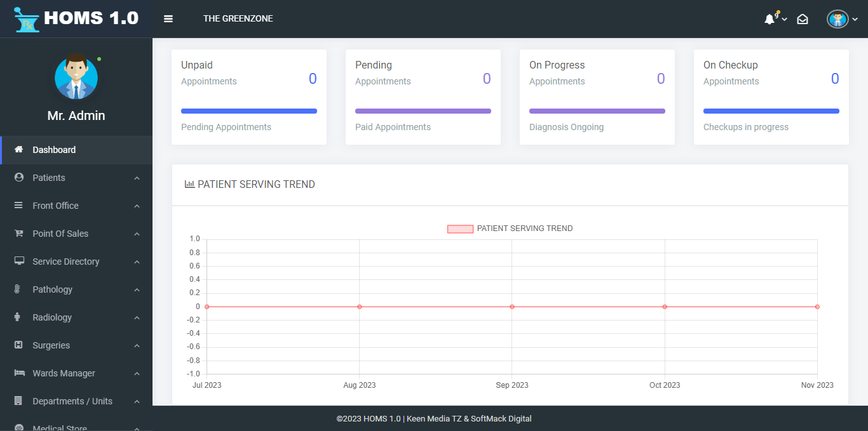The width and height of the screenshot is (868, 431).
Task: Click the Departments / Units building icon
Action: tap(18, 401)
